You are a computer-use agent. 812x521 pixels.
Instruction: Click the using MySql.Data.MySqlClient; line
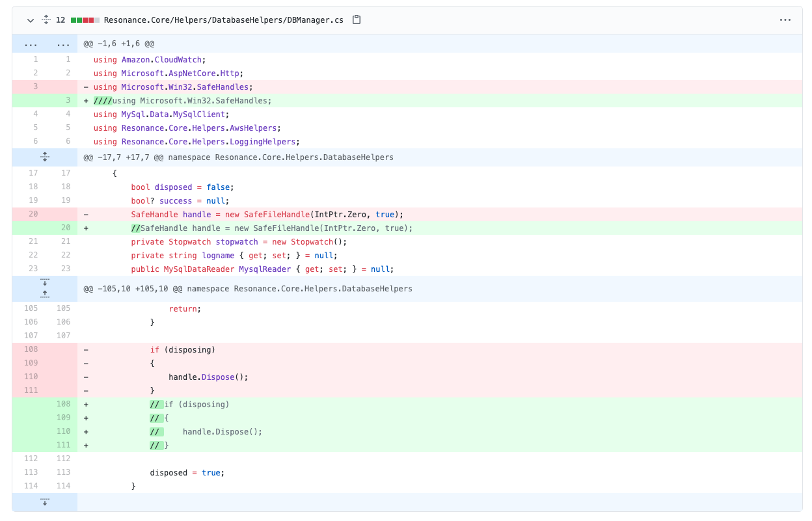click(x=161, y=114)
